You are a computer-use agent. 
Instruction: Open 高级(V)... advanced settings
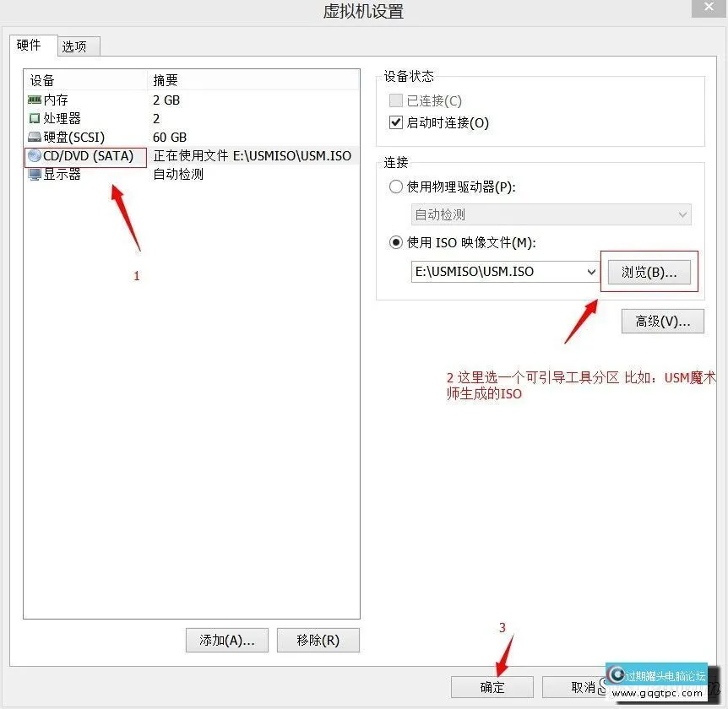pyautogui.click(x=662, y=321)
